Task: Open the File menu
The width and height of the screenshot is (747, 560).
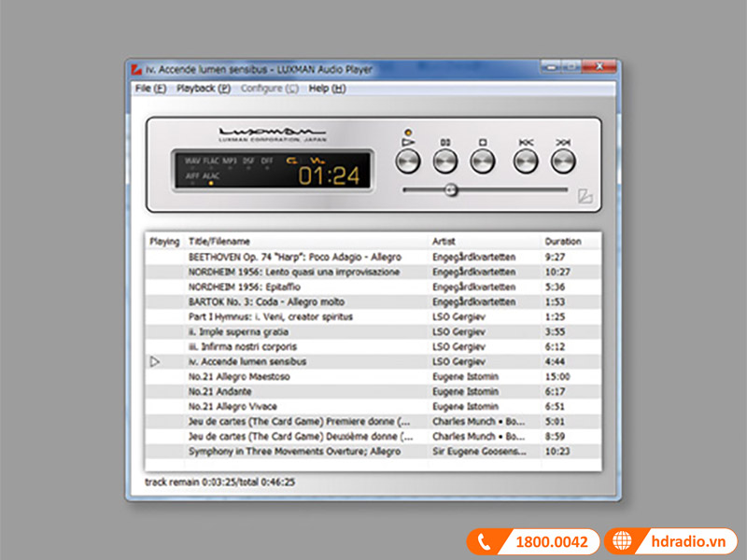Action: pyautogui.click(x=148, y=89)
